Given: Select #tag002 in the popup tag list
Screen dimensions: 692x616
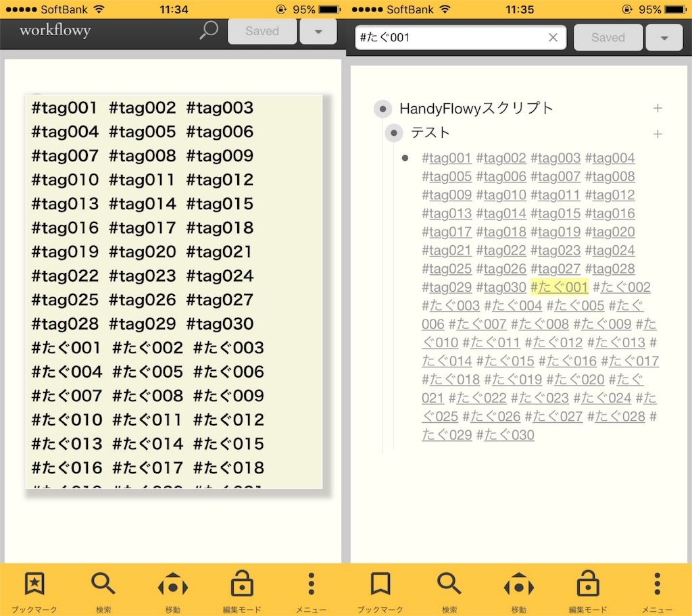Looking at the screenshot, I should [142, 107].
